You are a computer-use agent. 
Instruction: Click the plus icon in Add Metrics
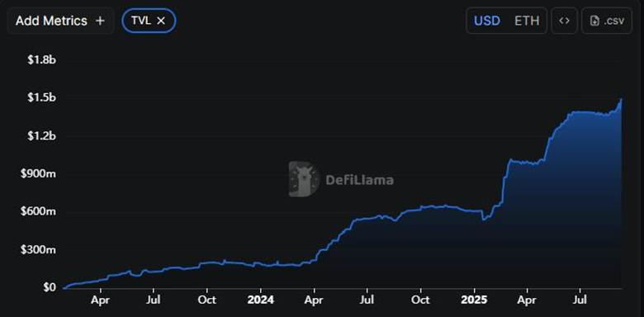100,21
